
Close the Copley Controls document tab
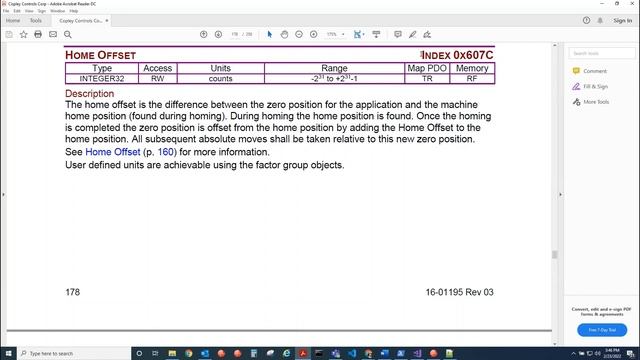107,20
